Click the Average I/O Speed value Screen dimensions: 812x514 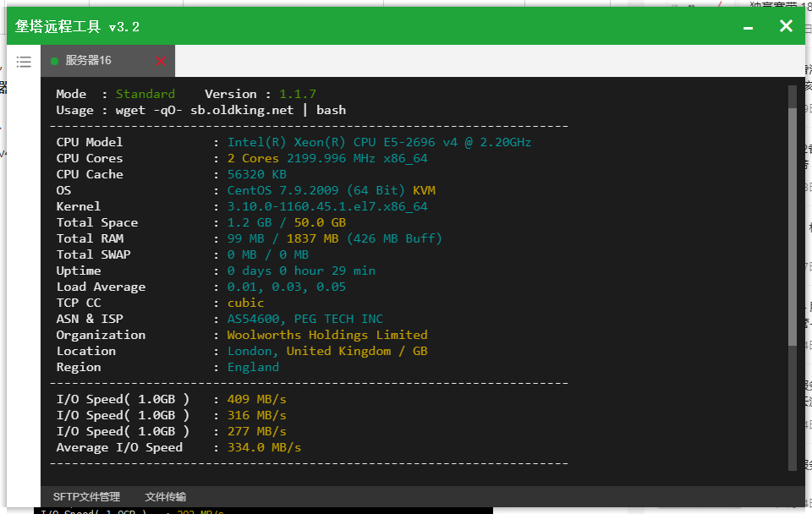point(264,447)
